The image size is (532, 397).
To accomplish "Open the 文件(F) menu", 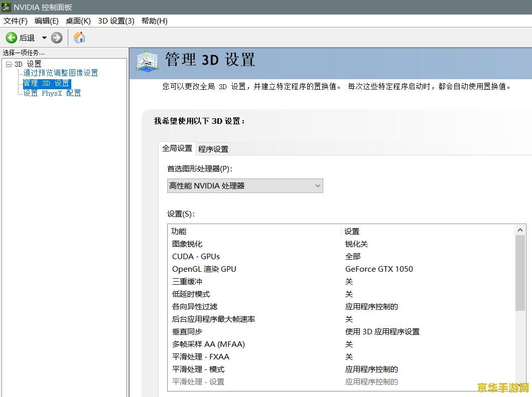I will coord(15,21).
